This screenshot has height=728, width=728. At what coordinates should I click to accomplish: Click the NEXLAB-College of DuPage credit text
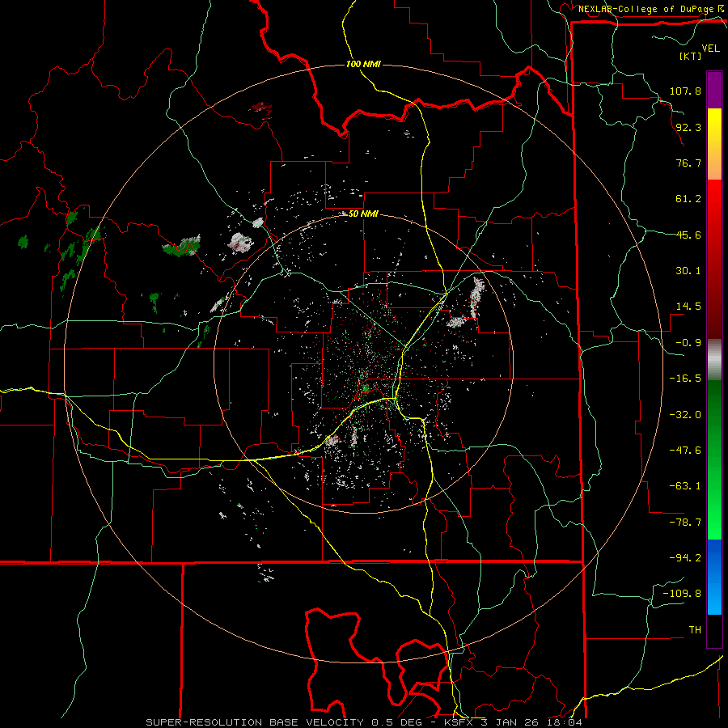point(648,9)
